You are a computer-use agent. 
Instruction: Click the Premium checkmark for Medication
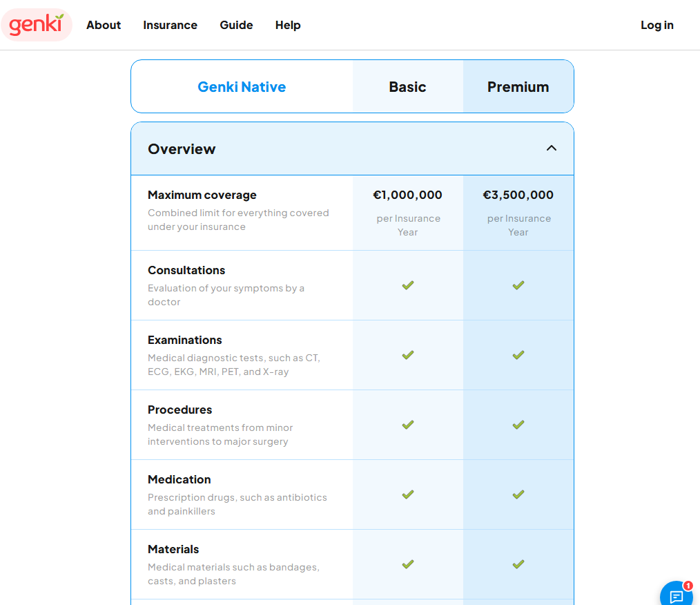pyautogui.click(x=518, y=494)
